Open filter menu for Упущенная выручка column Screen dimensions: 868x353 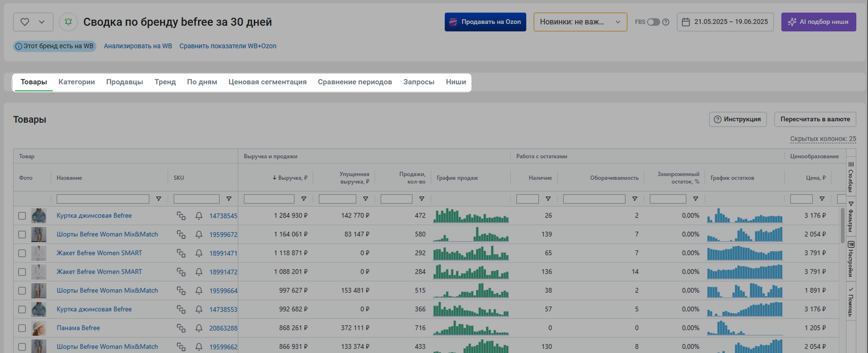365,199
